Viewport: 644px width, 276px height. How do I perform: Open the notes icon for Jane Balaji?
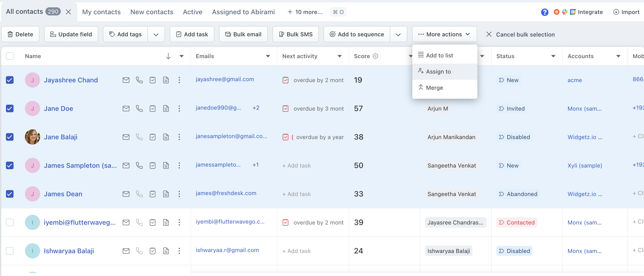(166, 137)
